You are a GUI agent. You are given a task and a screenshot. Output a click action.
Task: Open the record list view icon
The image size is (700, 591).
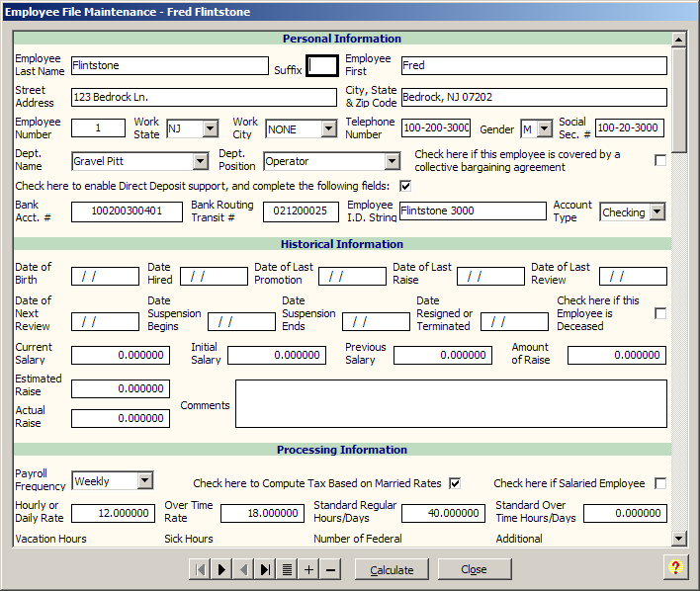[287, 569]
